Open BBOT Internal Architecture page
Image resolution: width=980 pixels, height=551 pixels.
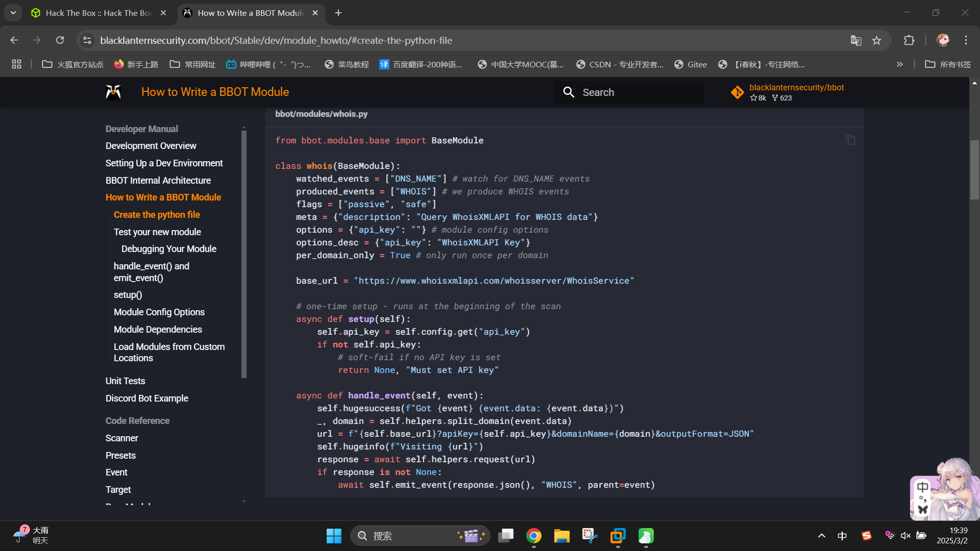158,181
